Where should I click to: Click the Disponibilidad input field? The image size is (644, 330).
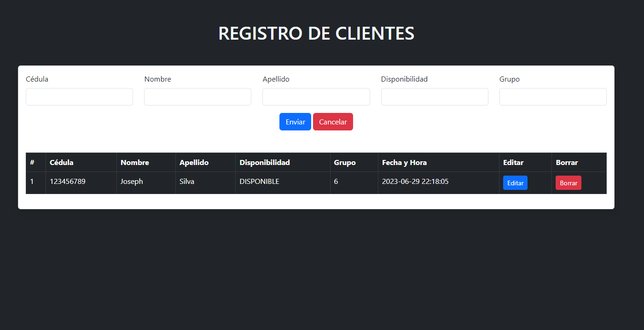point(435,97)
